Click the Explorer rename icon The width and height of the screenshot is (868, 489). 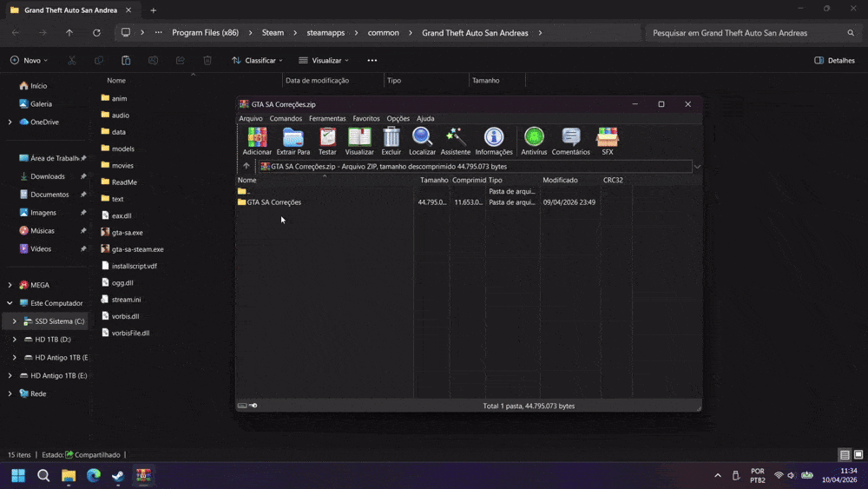click(154, 60)
